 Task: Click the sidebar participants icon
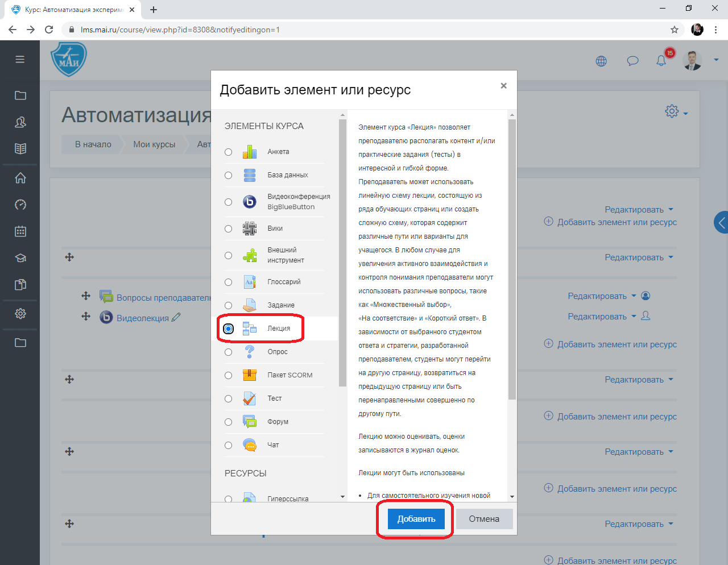[20, 122]
